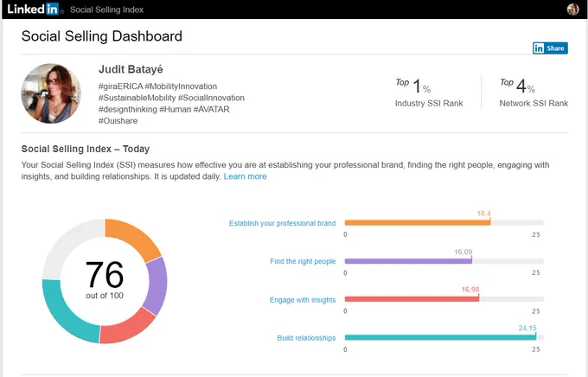The image size is (588, 377).
Task: Click the #designthinking #Human #AVATAR hashtag line
Action: [164, 110]
